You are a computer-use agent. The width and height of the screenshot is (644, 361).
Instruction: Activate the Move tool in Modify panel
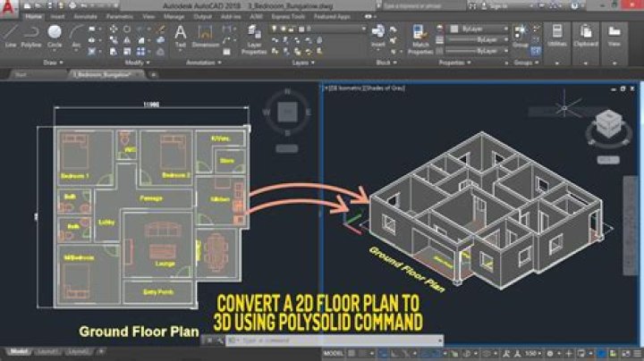(x=113, y=29)
